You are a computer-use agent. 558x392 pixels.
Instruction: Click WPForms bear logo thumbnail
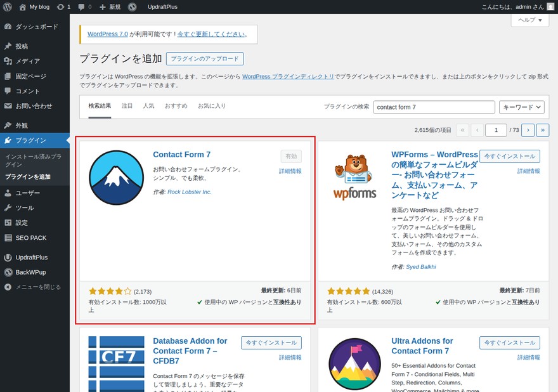point(355,178)
